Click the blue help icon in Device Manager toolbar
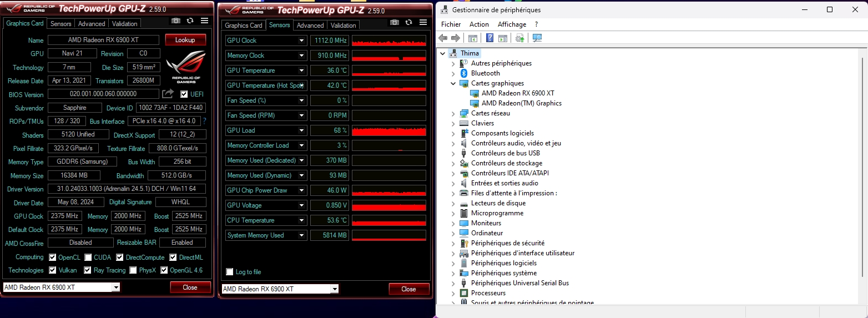868x318 pixels. [x=489, y=38]
